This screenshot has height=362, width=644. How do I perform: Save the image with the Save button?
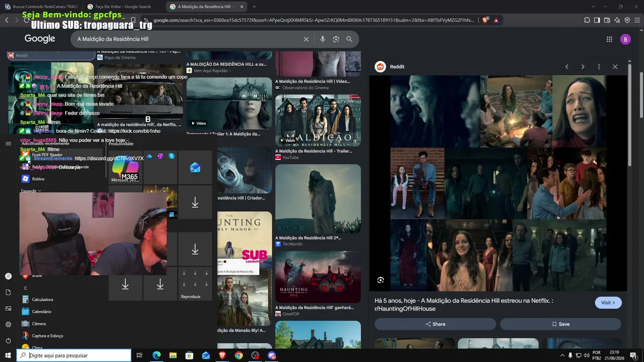point(560,324)
